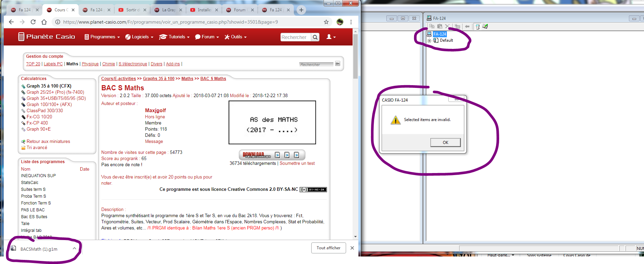Open the Maxjgolf author profile
644x264 pixels.
tap(155, 110)
